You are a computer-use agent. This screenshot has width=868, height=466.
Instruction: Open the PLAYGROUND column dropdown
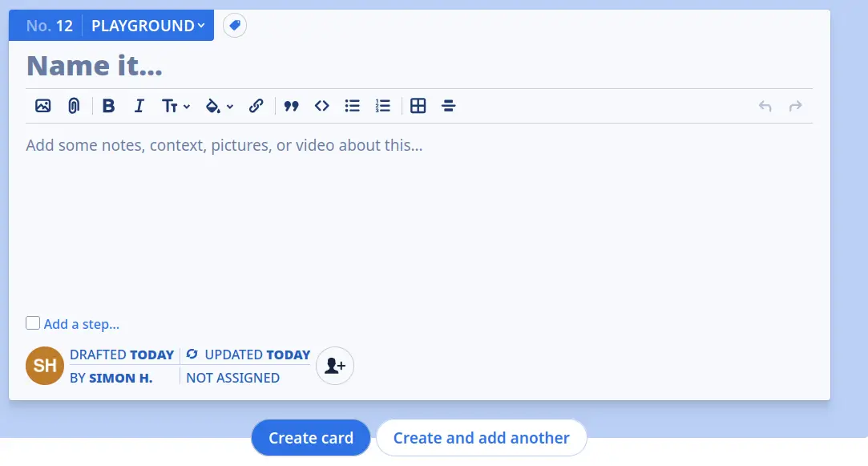(x=147, y=25)
